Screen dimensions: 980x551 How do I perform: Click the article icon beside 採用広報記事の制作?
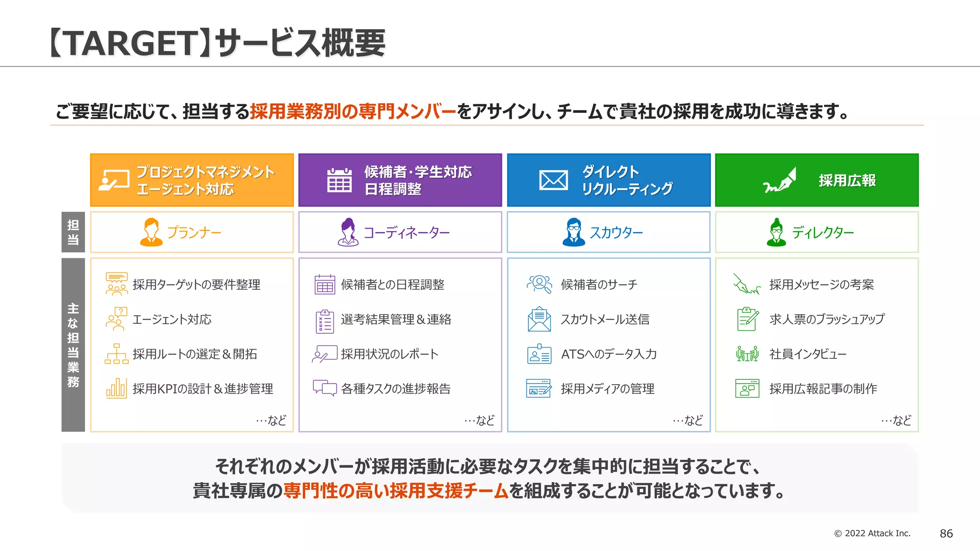coord(747,388)
